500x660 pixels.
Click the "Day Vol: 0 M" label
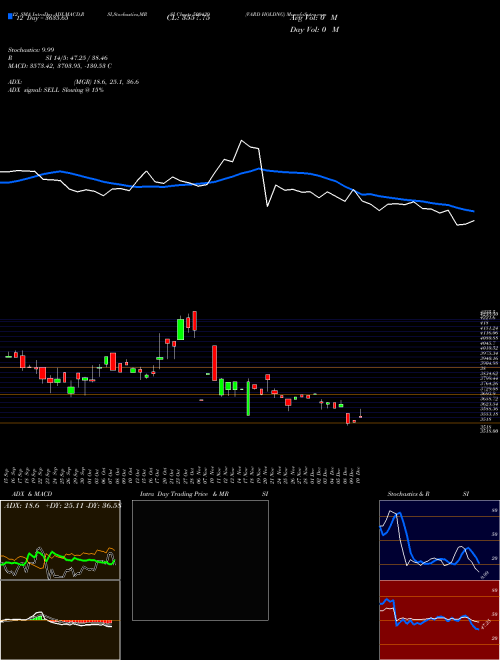pyautogui.click(x=314, y=29)
